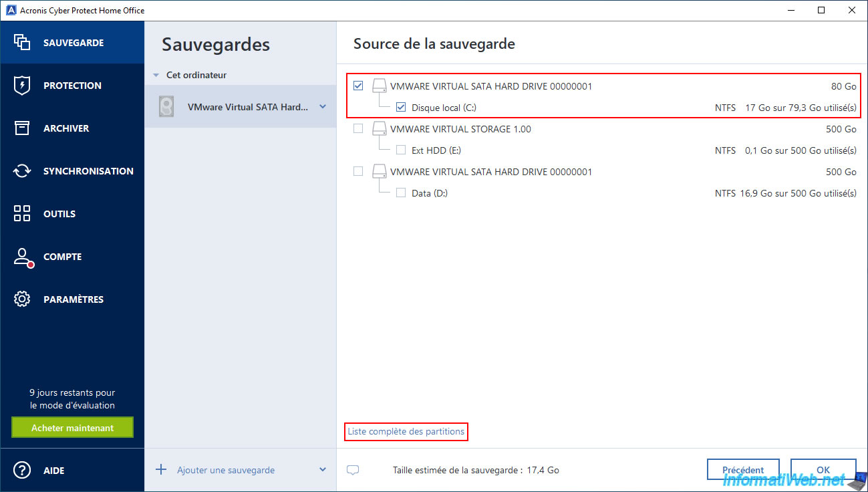Open the SYNCHRONISATION menu label
The image size is (868, 492).
click(88, 171)
